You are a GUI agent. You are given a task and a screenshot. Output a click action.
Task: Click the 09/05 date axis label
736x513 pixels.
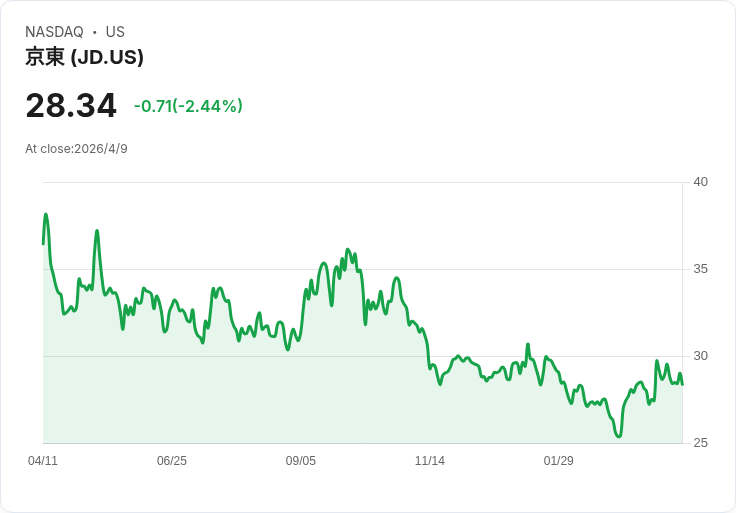coord(300,460)
